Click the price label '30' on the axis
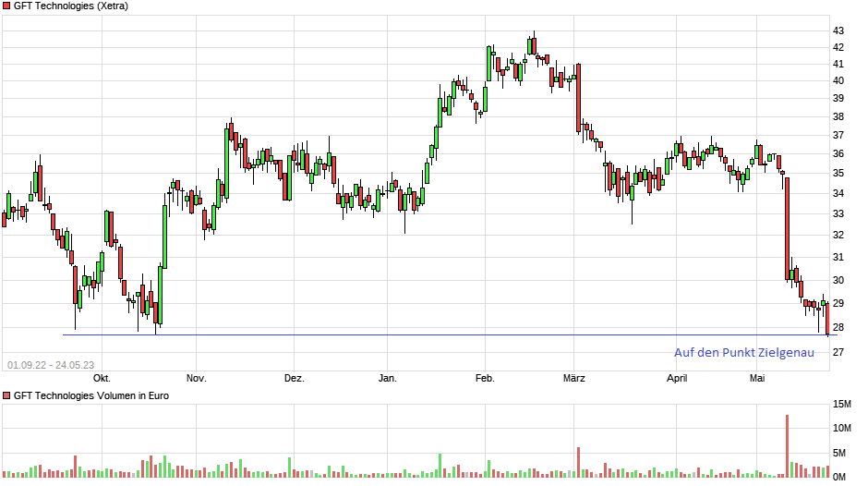868x486 pixels. click(x=838, y=280)
